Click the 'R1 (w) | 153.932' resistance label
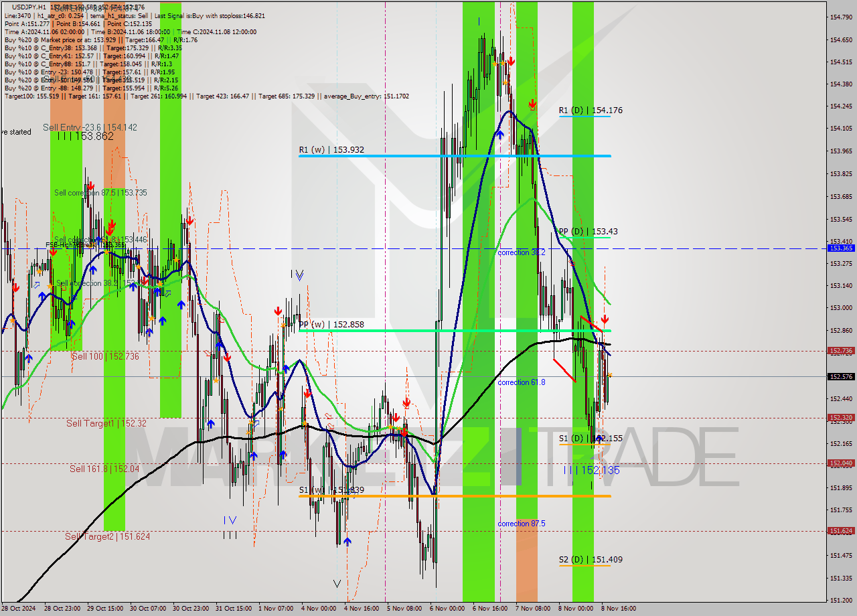The width and height of the screenshot is (857, 616). pyautogui.click(x=331, y=149)
